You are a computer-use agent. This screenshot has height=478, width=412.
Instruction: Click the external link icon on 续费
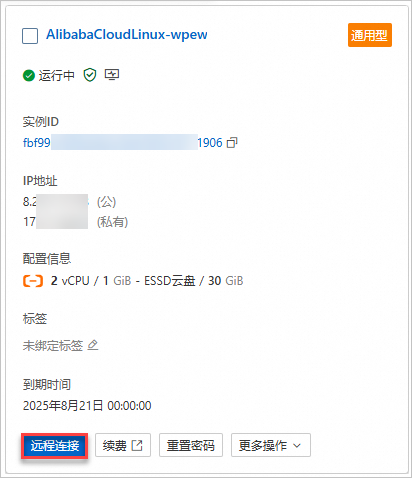pos(137,445)
